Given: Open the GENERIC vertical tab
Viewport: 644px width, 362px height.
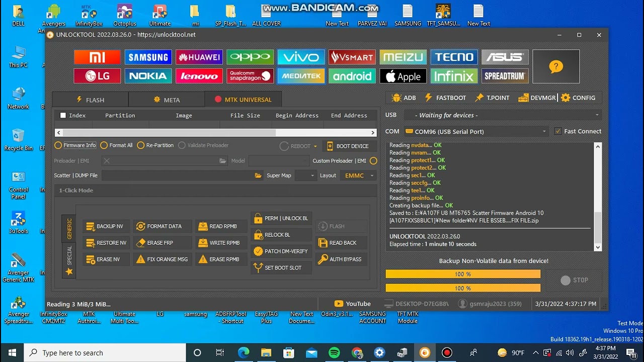Looking at the screenshot, I should click(69, 229).
